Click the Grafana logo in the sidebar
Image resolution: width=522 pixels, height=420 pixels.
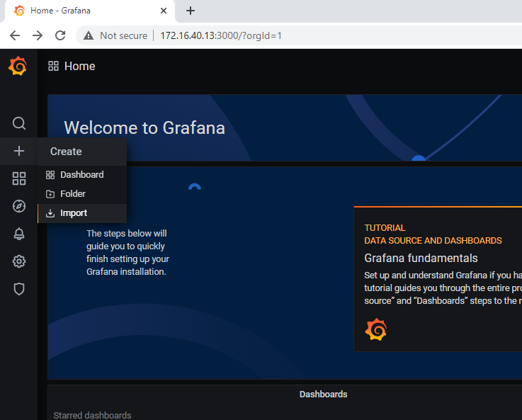point(18,66)
